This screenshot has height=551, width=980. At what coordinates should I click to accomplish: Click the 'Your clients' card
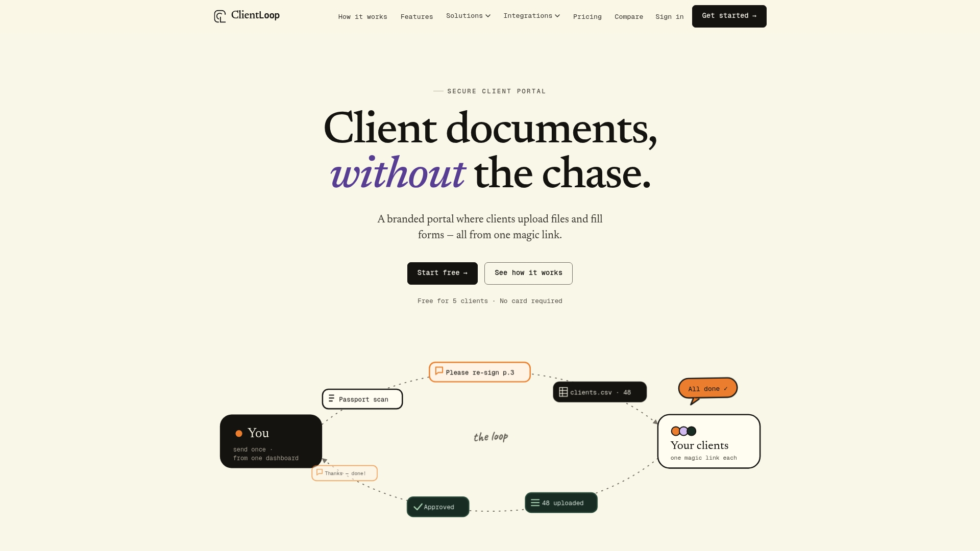point(709,441)
